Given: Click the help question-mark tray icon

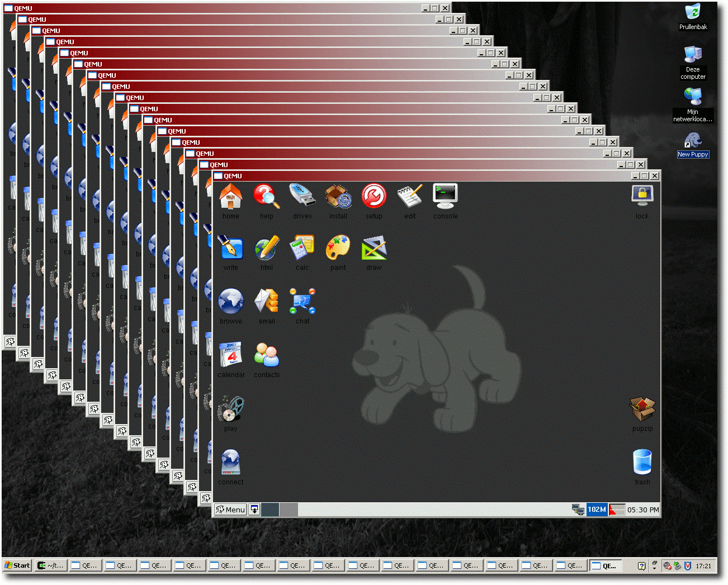Looking at the screenshot, I should [x=641, y=566].
